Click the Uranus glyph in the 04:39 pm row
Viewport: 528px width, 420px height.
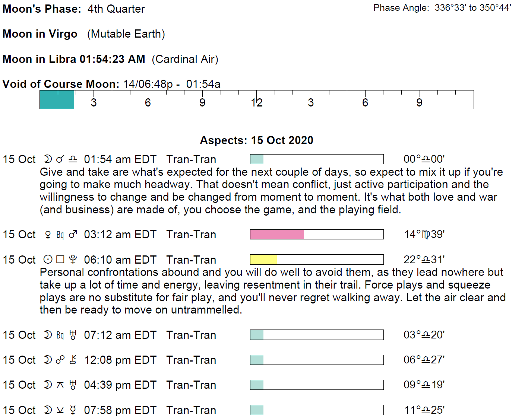click(73, 385)
